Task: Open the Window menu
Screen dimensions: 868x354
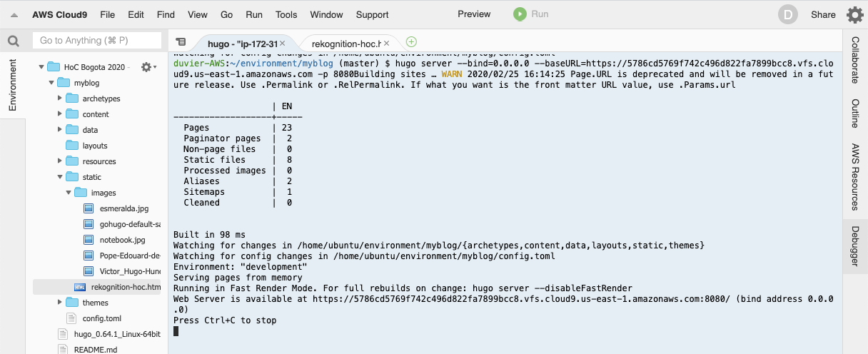Action: coord(327,14)
